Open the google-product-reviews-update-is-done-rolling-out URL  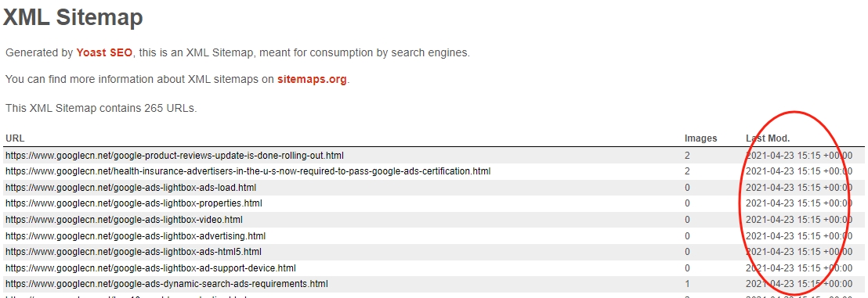coord(175,156)
